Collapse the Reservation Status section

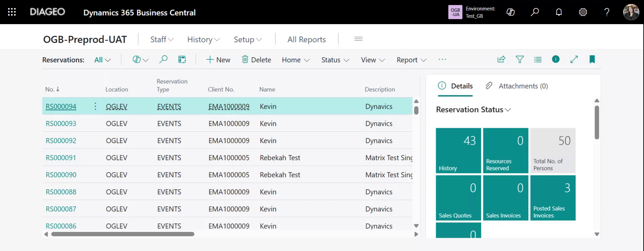coord(473,109)
